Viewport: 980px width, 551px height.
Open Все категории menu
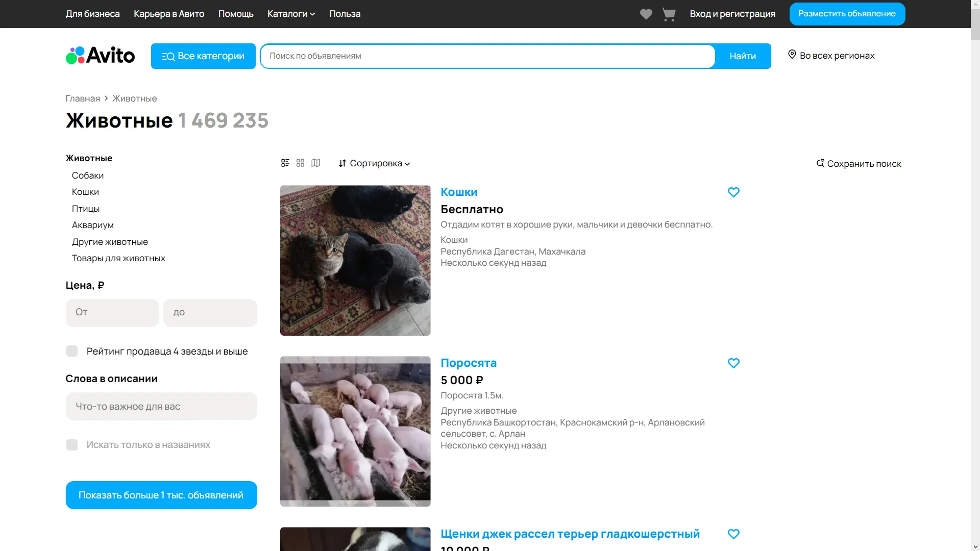(x=203, y=56)
